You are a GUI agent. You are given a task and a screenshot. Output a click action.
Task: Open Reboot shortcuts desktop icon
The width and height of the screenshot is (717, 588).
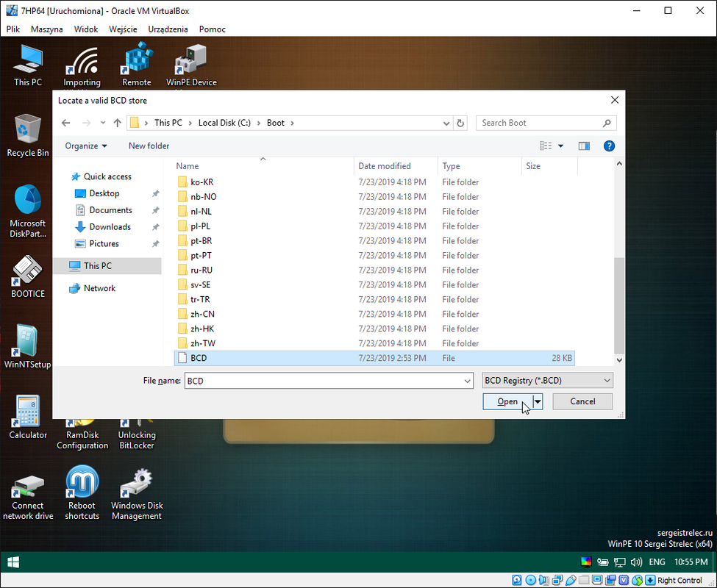[82, 493]
